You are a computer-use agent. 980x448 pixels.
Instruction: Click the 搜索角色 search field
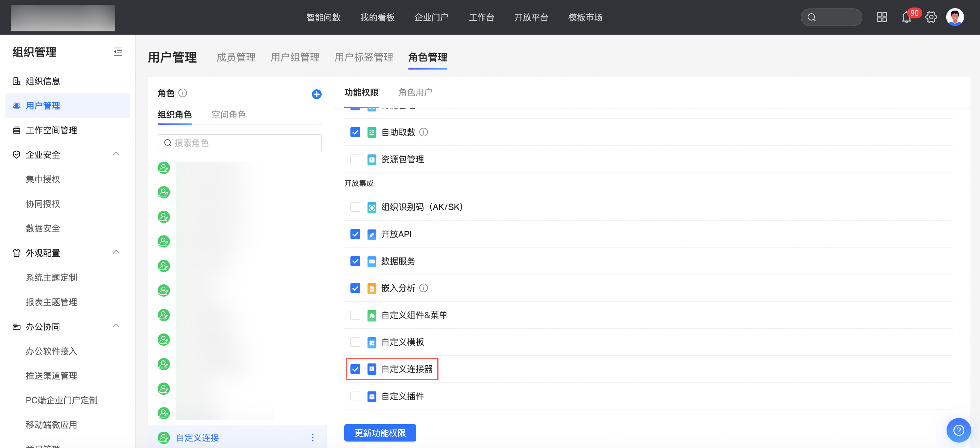pyautogui.click(x=239, y=143)
